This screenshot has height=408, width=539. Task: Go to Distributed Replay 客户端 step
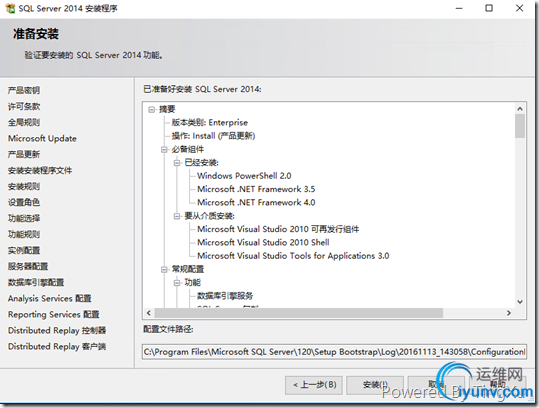57,346
